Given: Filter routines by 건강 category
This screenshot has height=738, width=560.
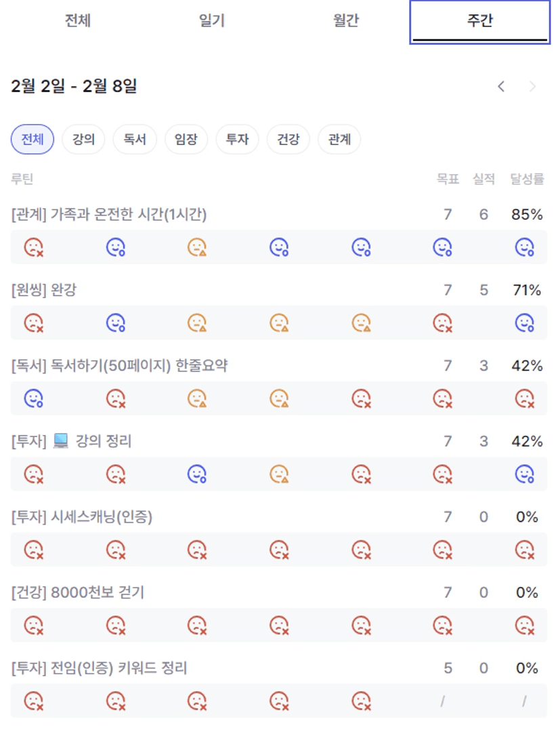Looking at the screenshot, I should click(288, 140).
